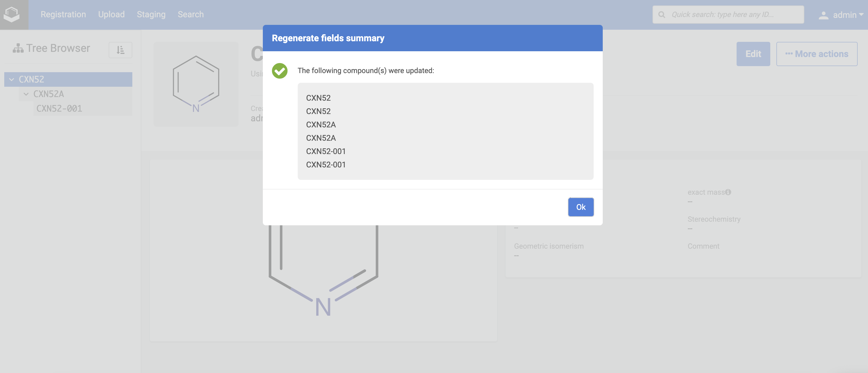Click the green success checkmark icon
The image size is (868, 373).
click(280, 71)
